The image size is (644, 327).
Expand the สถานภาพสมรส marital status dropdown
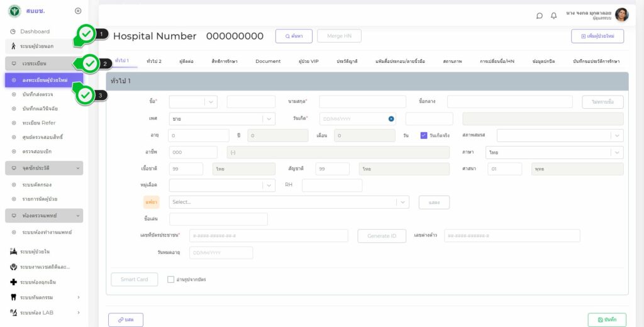click(617, 135)
